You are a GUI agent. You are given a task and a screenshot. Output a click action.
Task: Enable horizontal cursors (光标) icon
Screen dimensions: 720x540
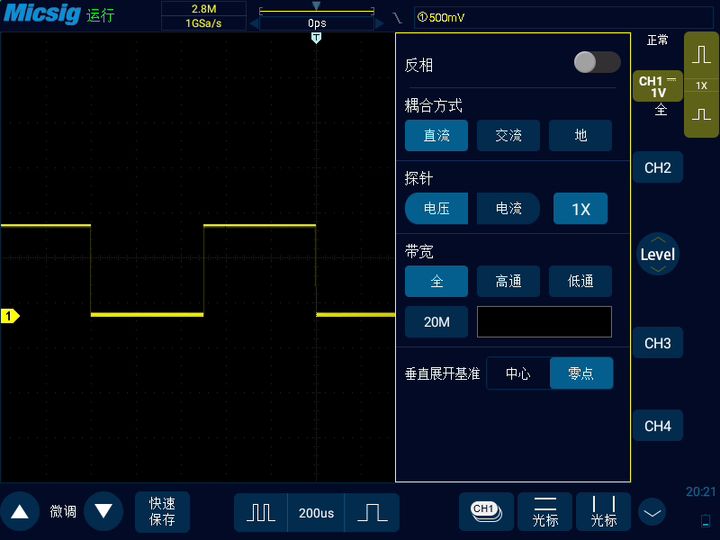[x=545, y=512]
